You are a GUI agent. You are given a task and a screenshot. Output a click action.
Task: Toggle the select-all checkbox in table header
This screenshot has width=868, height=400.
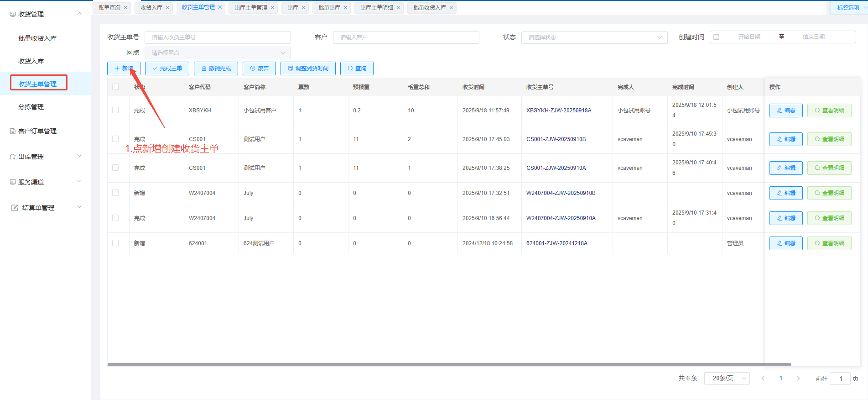point(115,87)
